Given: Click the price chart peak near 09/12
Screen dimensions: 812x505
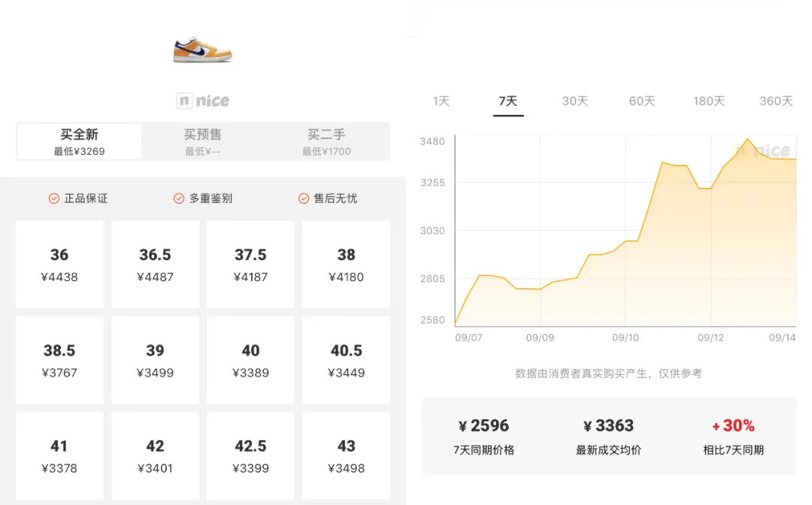Looking at the screenshot, I should pyautogui.click(x=747, y=139).
